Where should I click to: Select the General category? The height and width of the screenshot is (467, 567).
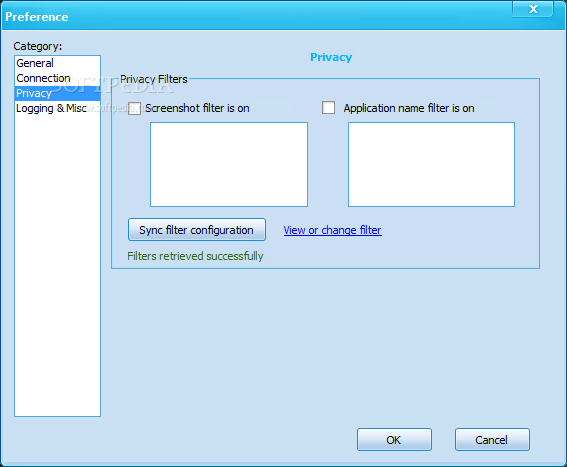tap(57, 63)
